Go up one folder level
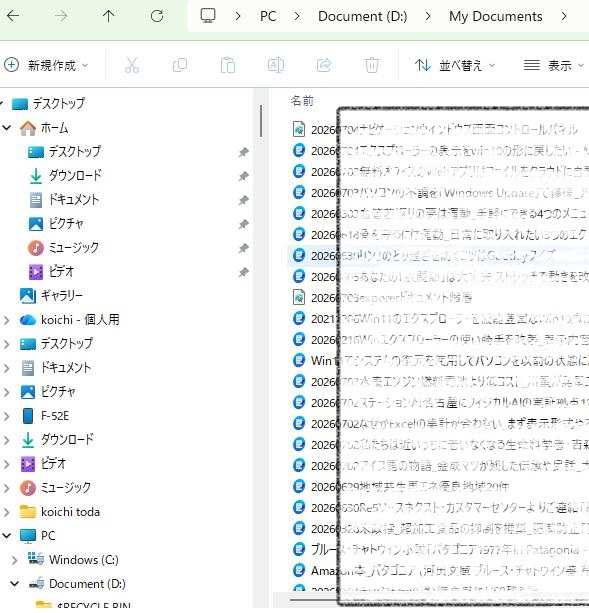589x613 pixels. [x=108, y=16]
